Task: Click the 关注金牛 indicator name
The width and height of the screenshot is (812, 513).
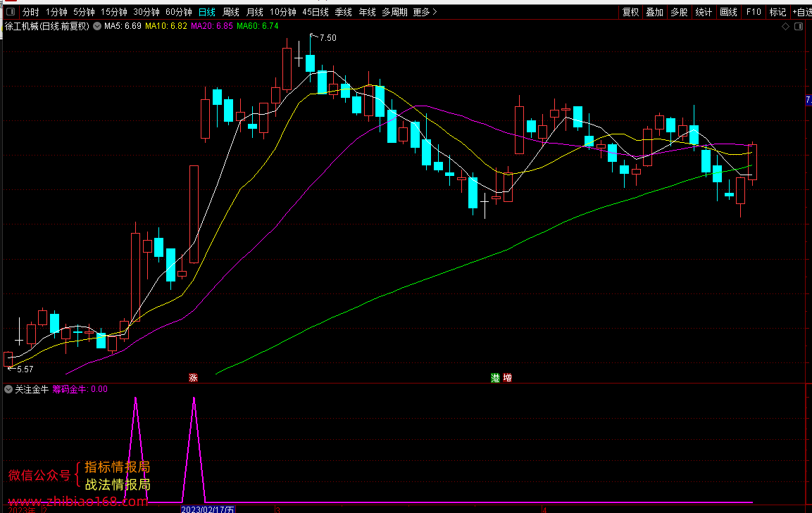Action: [x=32, y=389]
